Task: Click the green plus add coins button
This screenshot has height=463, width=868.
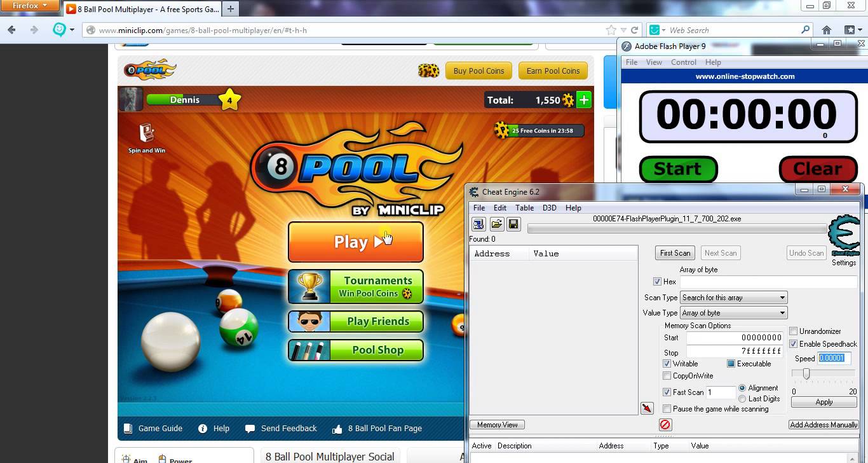Action: (584, 100)
